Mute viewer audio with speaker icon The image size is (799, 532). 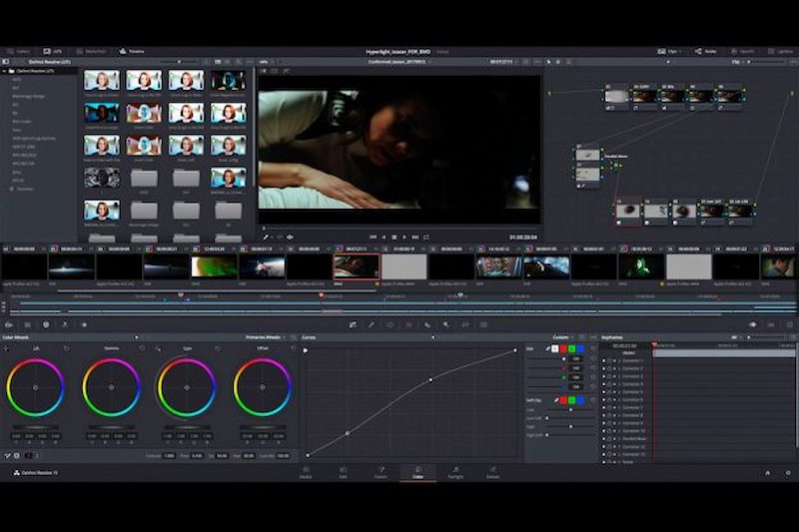tap(290, 238)
